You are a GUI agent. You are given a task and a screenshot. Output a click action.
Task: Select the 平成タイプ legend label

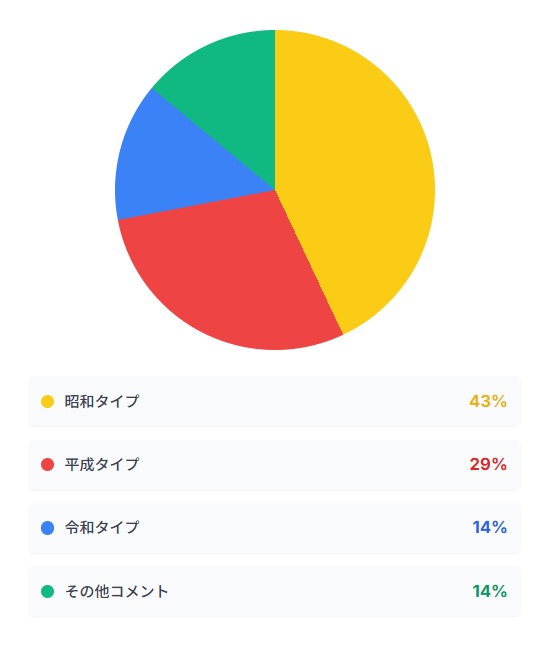102,465
